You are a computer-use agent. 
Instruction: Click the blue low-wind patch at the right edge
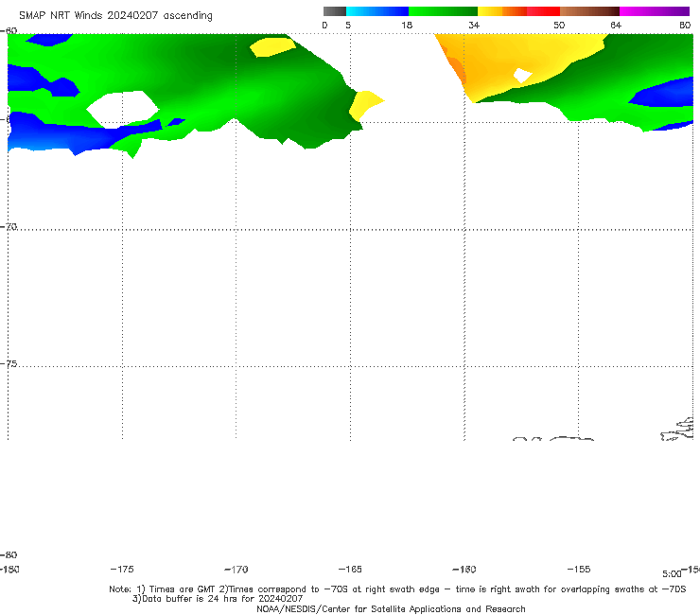tap(665, 93)
